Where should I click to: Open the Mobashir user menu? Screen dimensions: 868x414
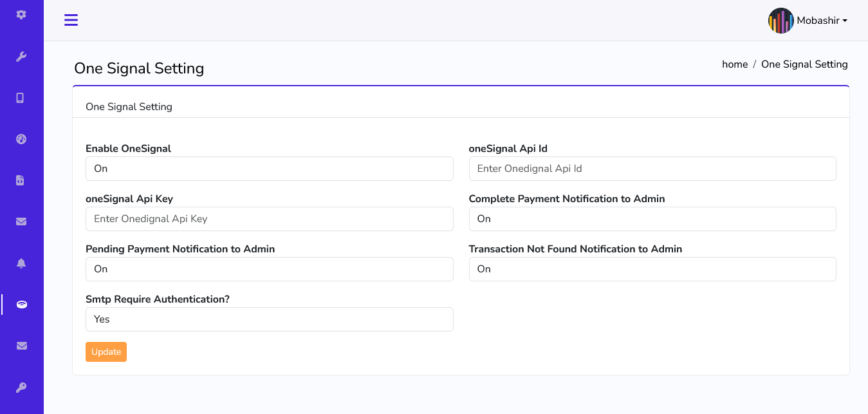tap(822, 21)
